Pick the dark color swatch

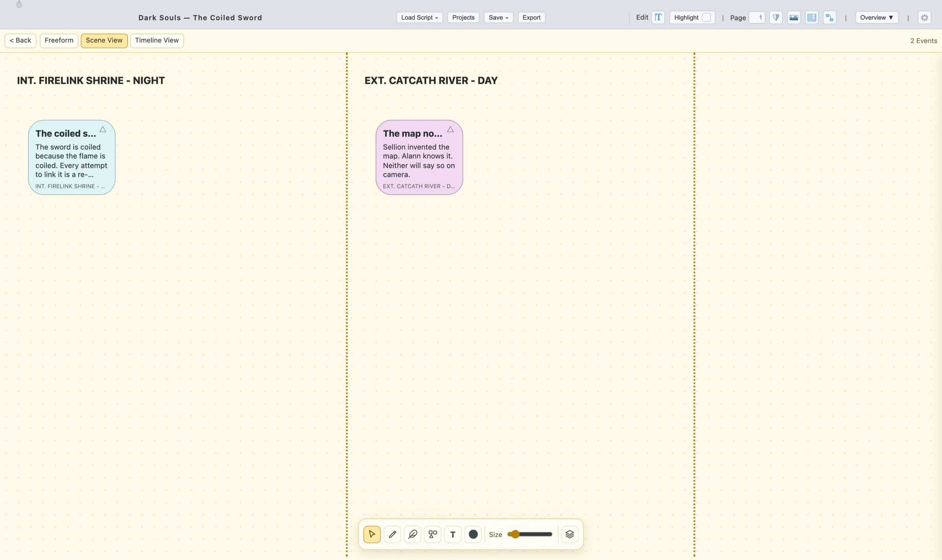(473, 534)
